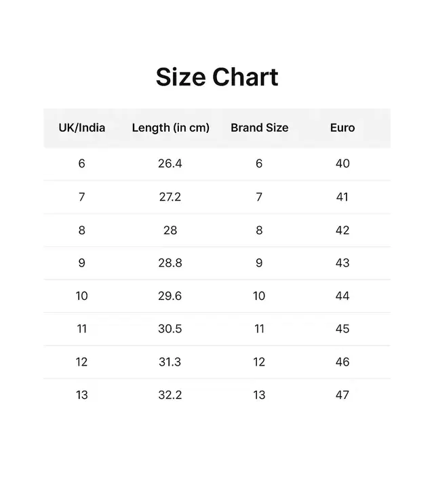434x504 pixels.
Task: Click the Size Chart heading
Action: pos(217,77)
